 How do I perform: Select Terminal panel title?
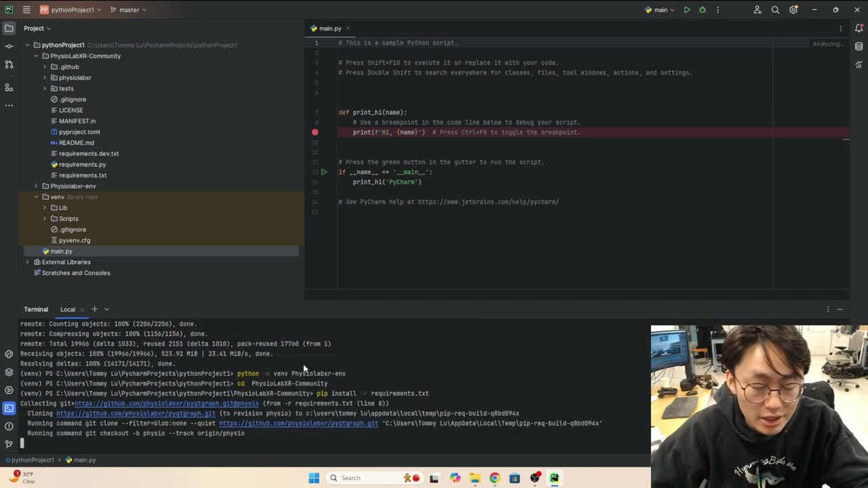[x=36, y=309]
